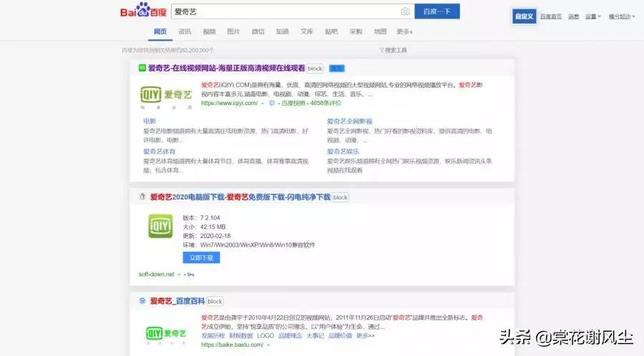Click size value 42.15 MB

click(x=213, y=227)
